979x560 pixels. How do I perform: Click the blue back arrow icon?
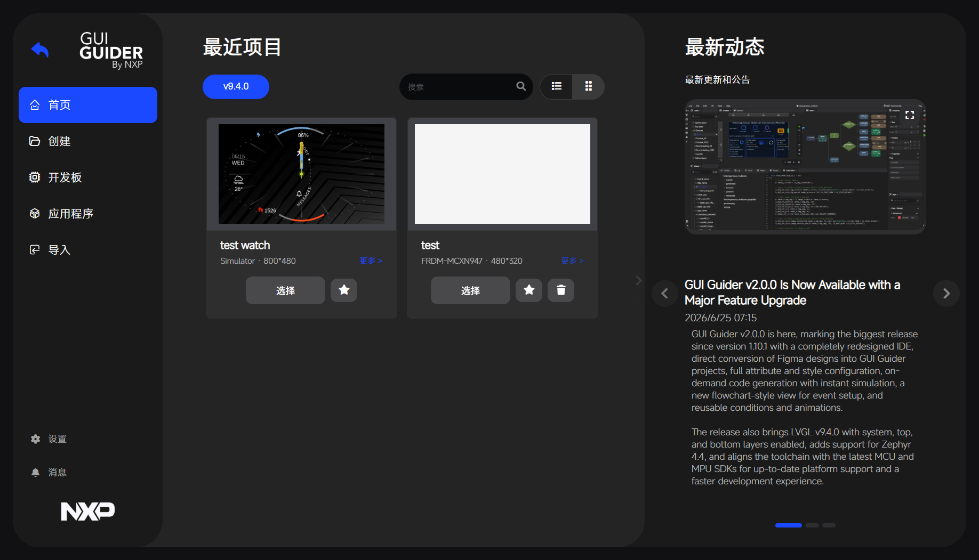(40, 50)
